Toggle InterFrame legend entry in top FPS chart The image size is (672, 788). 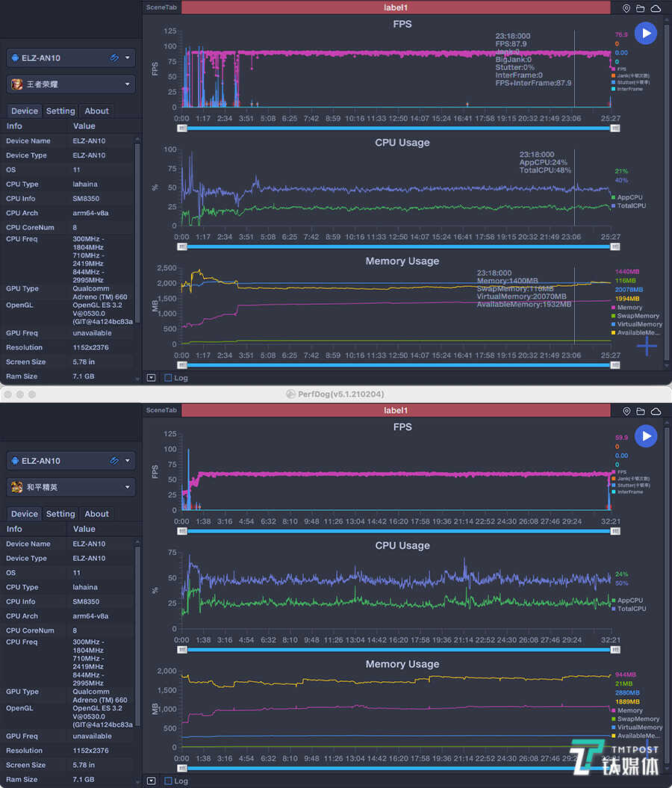coord(627,89)
